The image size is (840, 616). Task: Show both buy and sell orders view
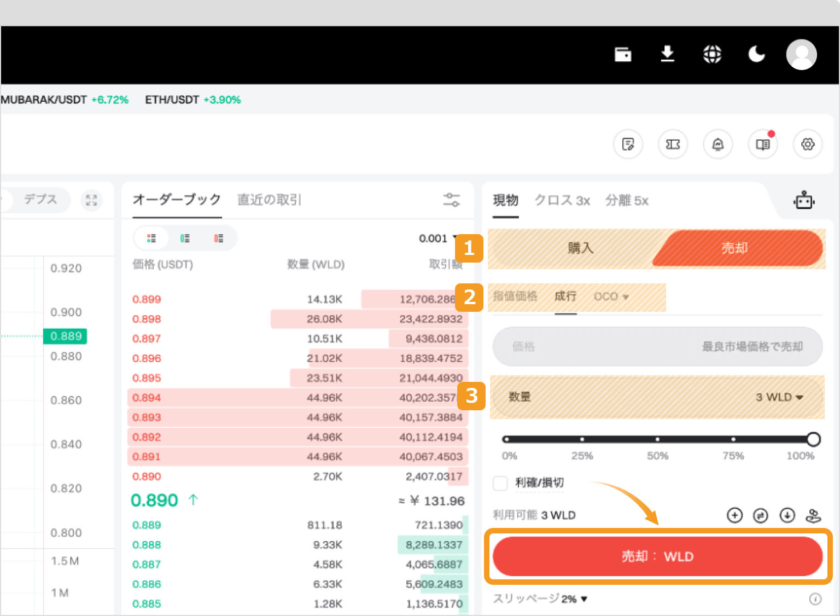coord(151,239)
